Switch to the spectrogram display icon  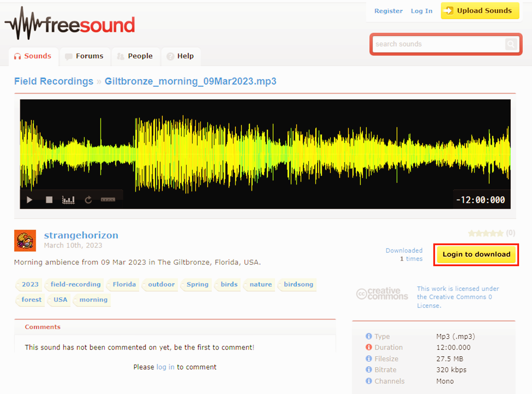click(68, 200)
